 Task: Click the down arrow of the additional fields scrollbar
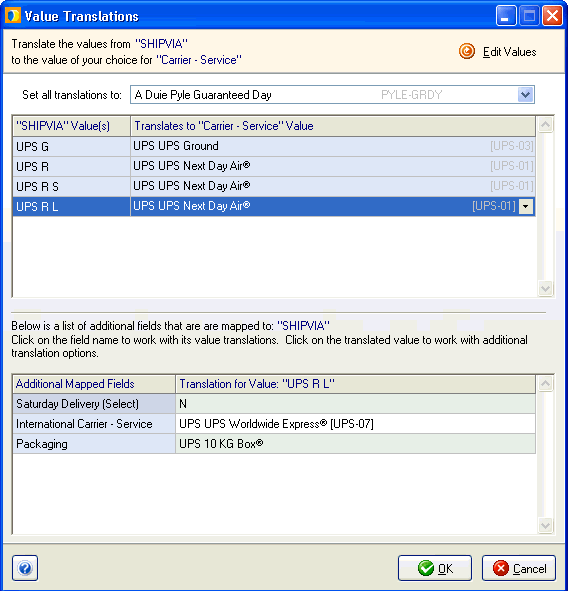point(545,525)
